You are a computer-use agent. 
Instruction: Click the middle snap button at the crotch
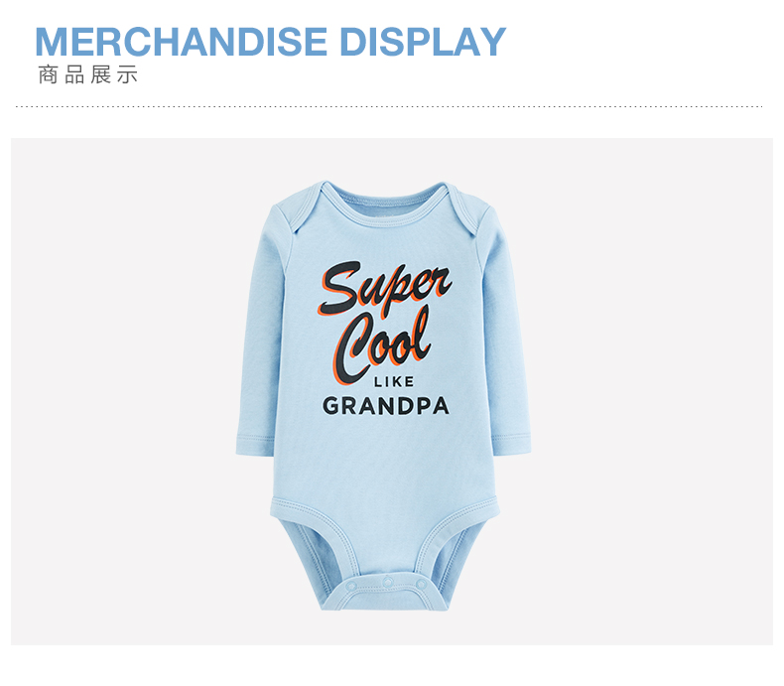tap(388, 582)
